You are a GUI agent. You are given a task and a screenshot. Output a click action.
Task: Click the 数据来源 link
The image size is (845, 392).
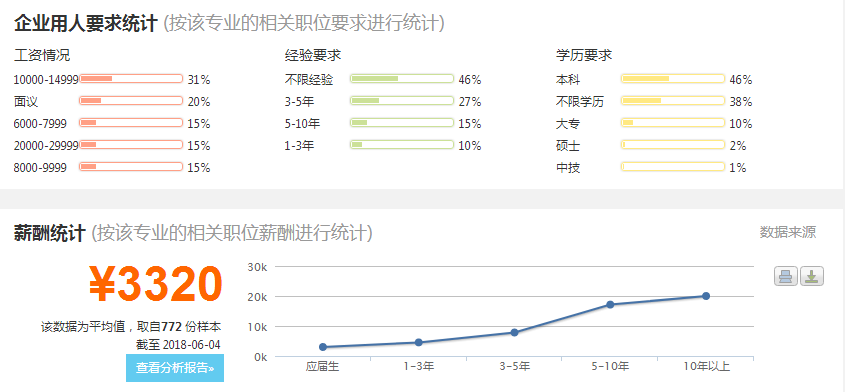point(788,232)
